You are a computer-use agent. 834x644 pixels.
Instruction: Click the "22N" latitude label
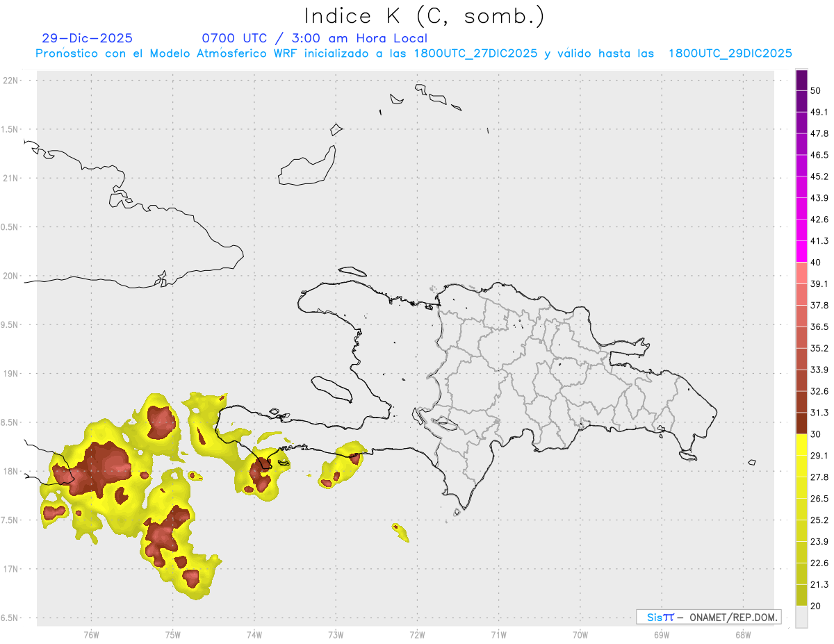click(11, 81)
